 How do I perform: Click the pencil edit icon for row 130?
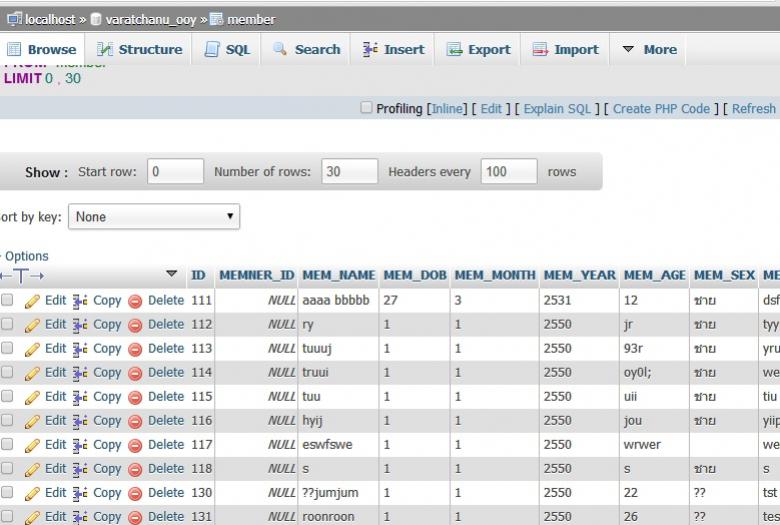(x=32, y=494)
